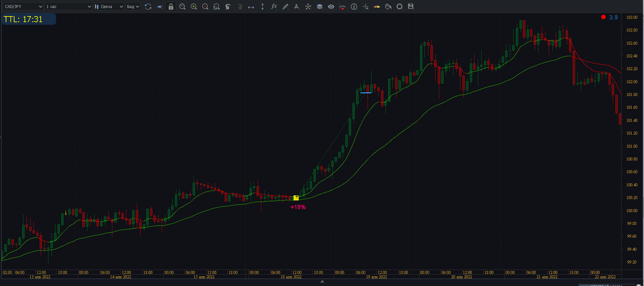Screen dimensions: 644x286
Task: Click the red dot indicator beside 3.9
Action: [x=604, y=17]
